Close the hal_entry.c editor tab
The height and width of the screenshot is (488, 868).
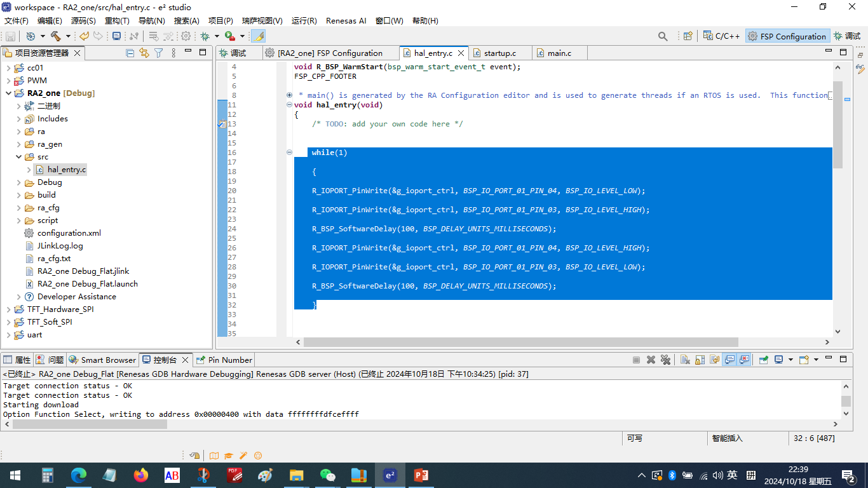[x=461, y=53]
